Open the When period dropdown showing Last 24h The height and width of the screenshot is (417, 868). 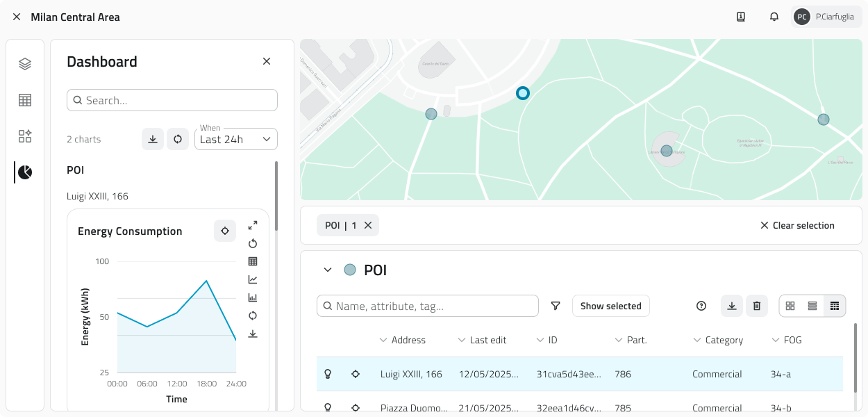point(235,139)
